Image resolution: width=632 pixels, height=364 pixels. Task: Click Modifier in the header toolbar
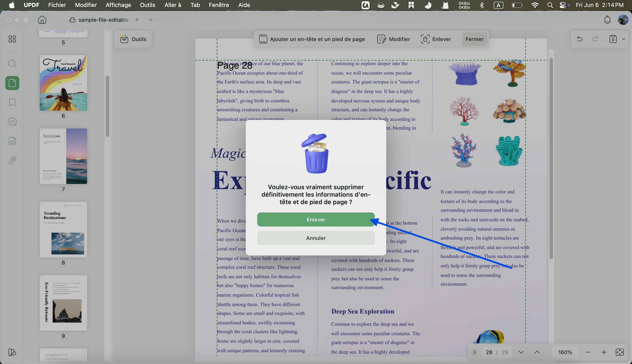click(x=393, y=39)
